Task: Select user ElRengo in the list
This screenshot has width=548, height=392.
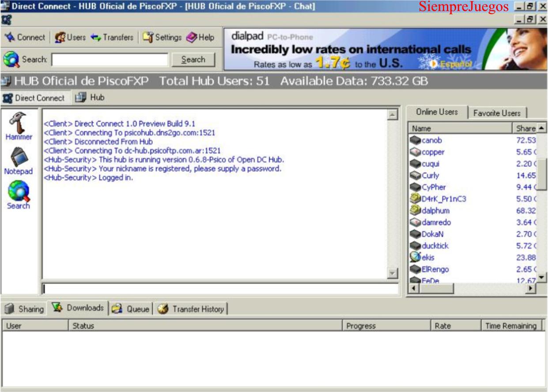Action: [x=435, y=269]
